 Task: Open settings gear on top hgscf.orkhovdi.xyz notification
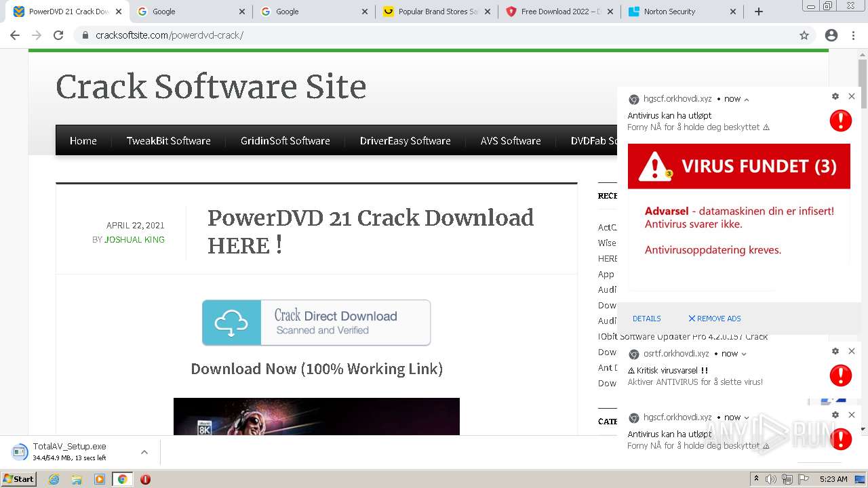[835, 97]
